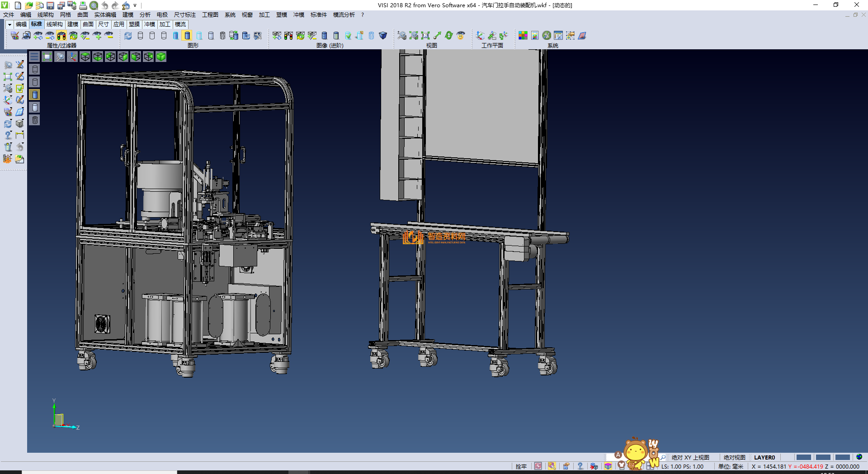The width and height of the screenshot is (868, 474).
Task: Click the solid green cube view icon
Action: click(161, 57)
